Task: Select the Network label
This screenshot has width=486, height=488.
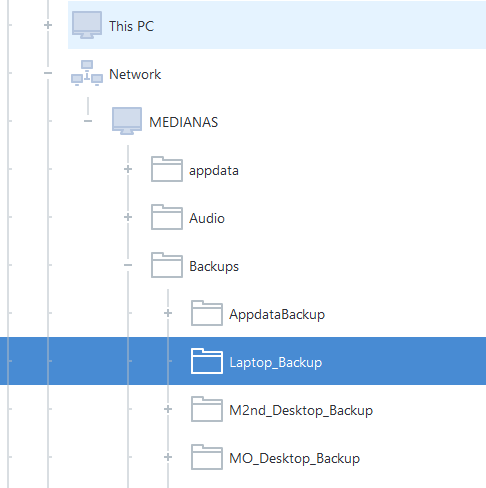Action: pyautogui.click(x=135, y=74)
